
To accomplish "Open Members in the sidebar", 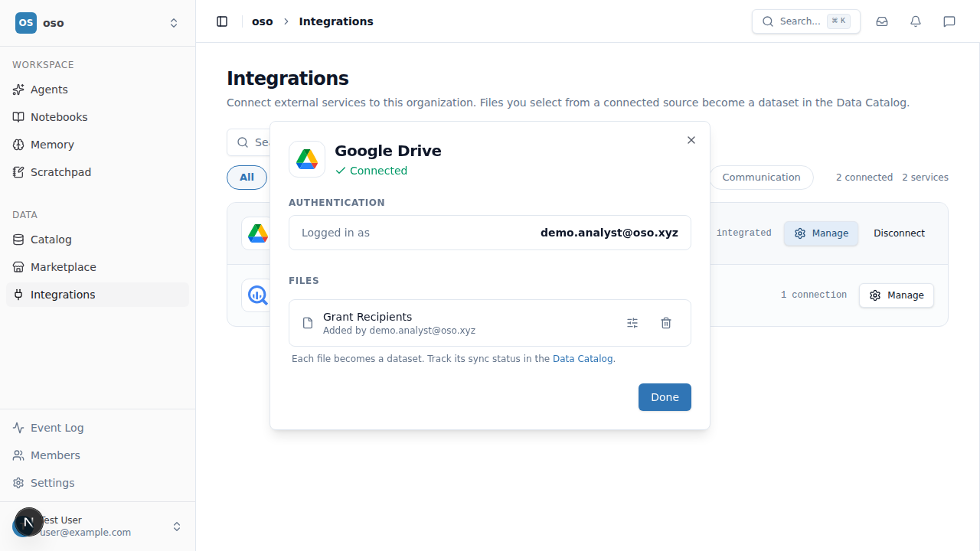I will [x=97, y=455].
